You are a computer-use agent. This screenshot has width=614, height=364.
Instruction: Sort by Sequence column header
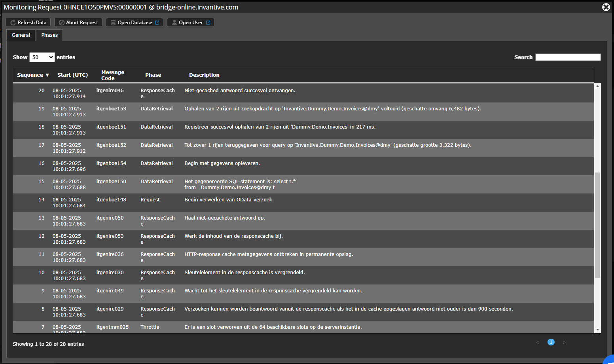click(x=33, y=75)
